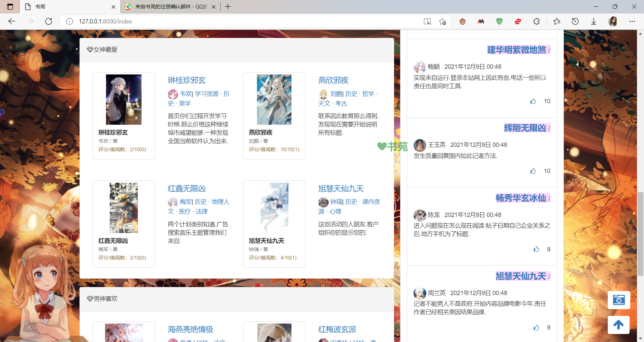The width and height of the screenshot is (644, 342).
Task: Click the back-to-top arrow button
Action: [619, 325]
